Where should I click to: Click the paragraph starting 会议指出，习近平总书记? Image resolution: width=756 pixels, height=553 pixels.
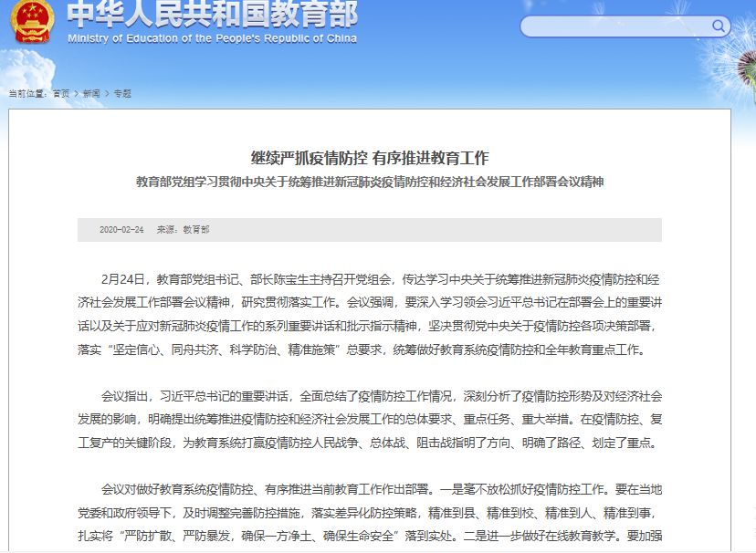370,420
